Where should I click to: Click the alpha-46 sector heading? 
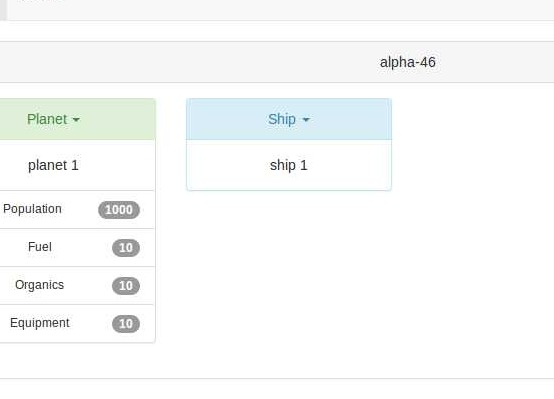coord(407,62)
